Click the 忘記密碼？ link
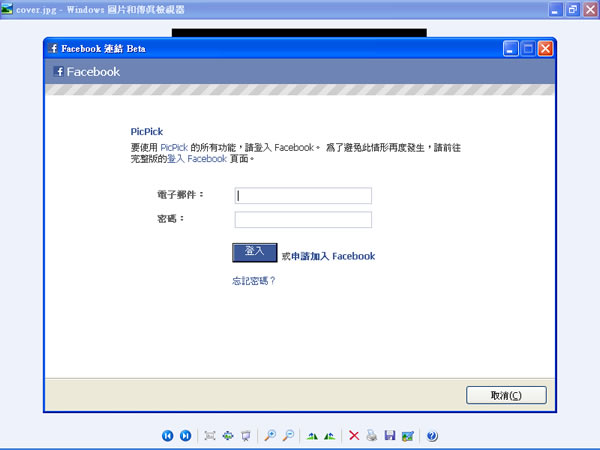Viewport: 600px width, 450px height. click(254, 281)
